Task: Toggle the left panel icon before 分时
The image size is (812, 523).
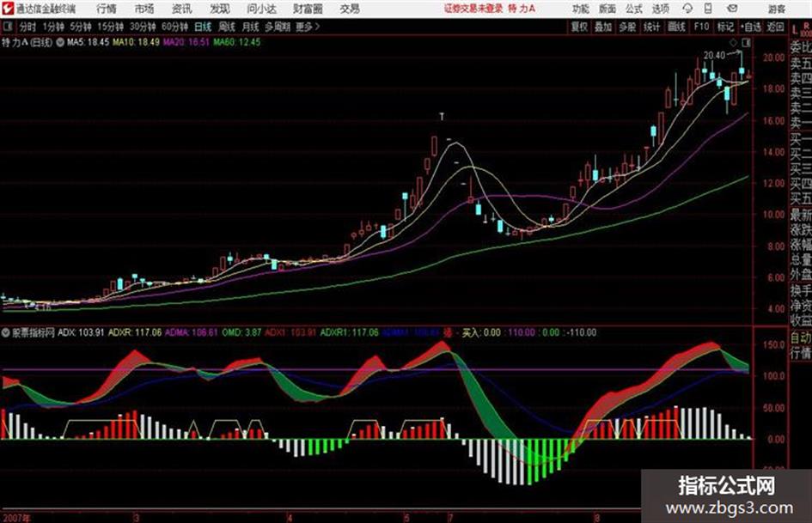Action: tap(7, 27)
